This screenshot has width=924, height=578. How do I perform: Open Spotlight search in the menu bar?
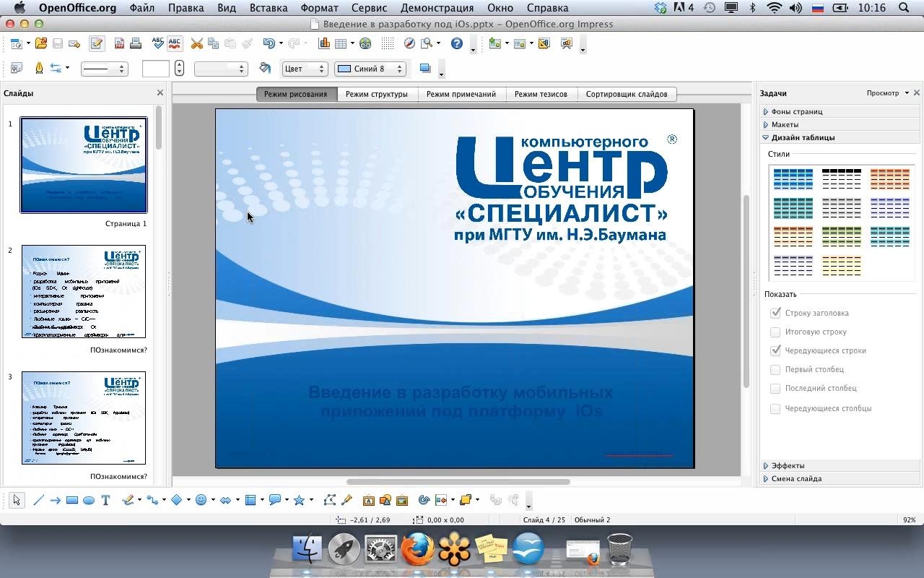[x=905, y=8]
